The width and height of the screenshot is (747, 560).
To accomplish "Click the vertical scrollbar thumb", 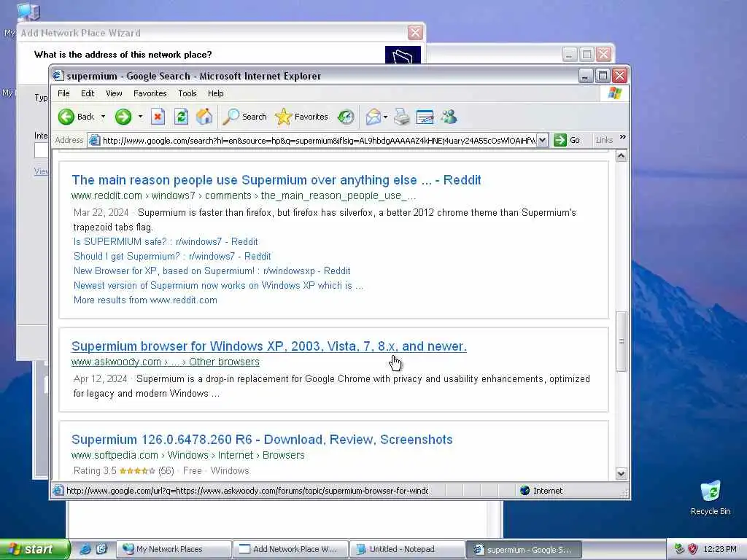I will click(622, 341).
